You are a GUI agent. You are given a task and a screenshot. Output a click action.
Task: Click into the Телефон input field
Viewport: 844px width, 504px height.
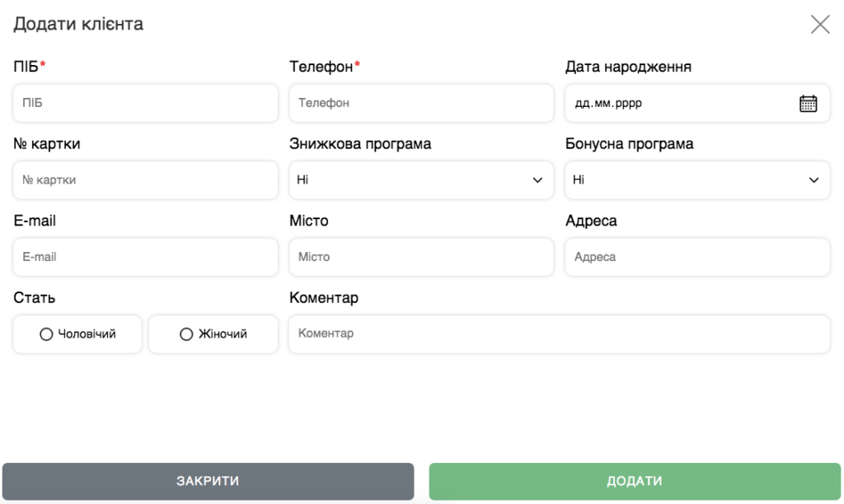(420, 104)
